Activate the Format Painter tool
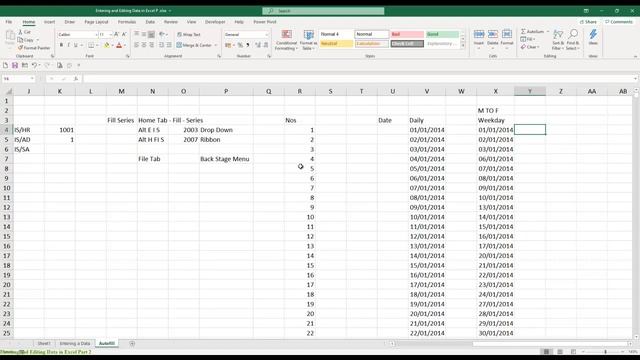This screenshot has height=360, width=640. (34, 48)
